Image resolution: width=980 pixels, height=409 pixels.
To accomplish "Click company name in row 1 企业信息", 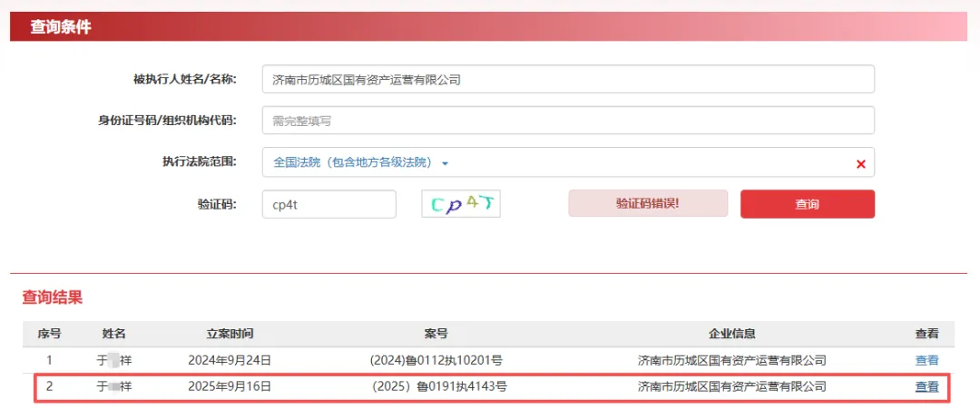I will 732,360.
